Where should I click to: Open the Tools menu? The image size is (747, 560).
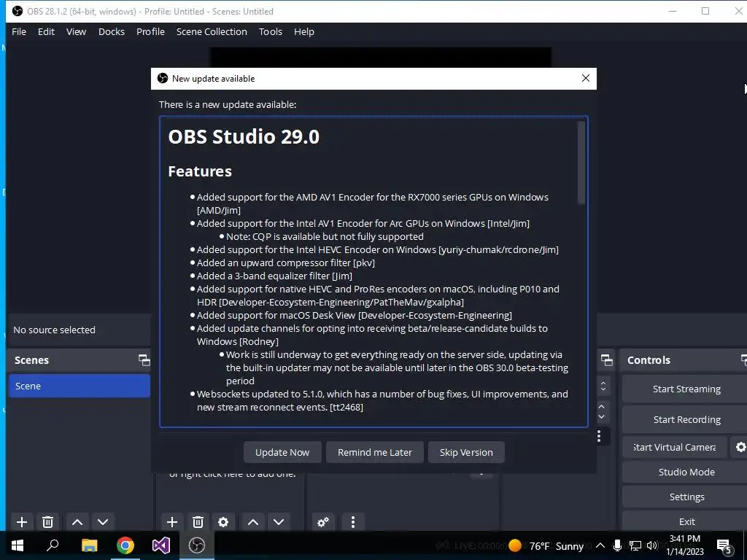(x=271, y=31)
